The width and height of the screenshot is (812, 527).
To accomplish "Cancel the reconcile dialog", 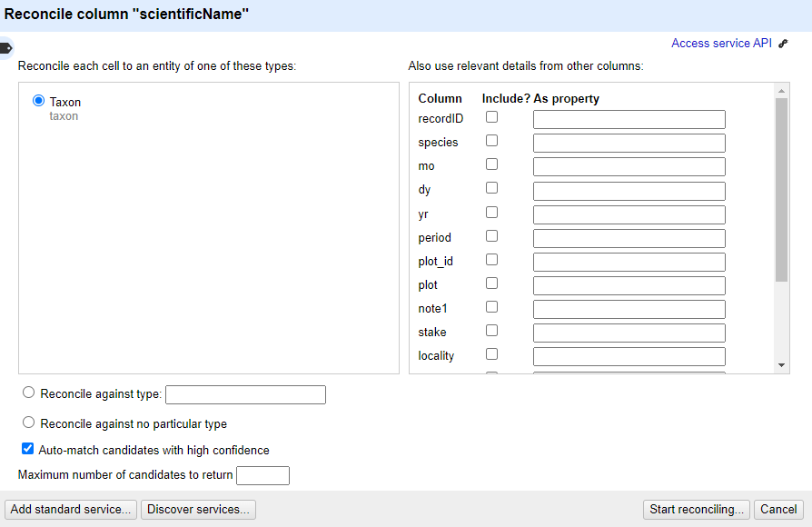I will pos(778,510).
